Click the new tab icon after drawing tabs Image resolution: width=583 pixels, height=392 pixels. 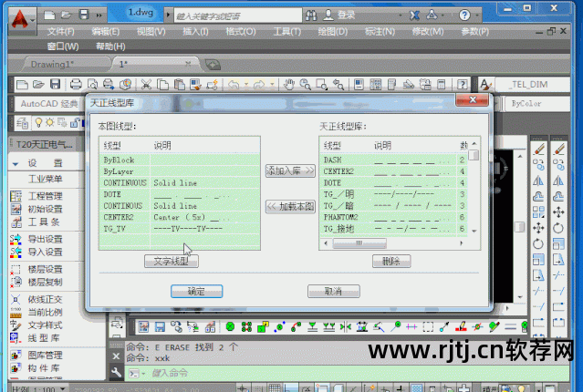point(213,65)
